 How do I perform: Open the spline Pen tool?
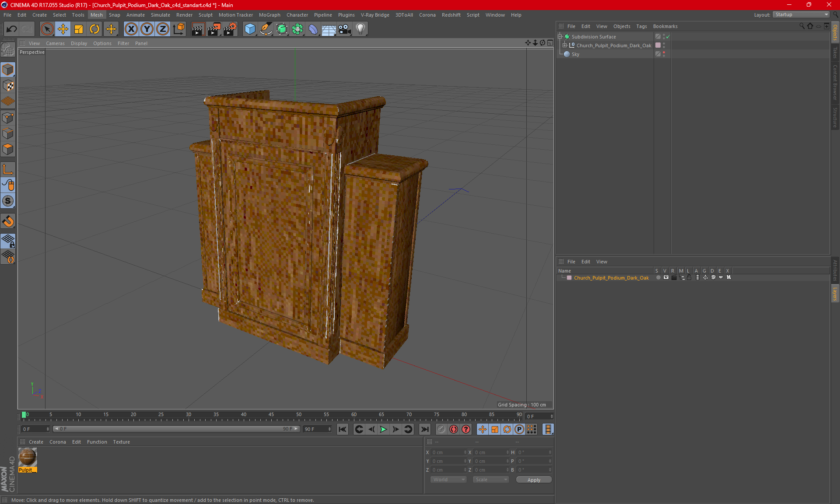(266, 29)
